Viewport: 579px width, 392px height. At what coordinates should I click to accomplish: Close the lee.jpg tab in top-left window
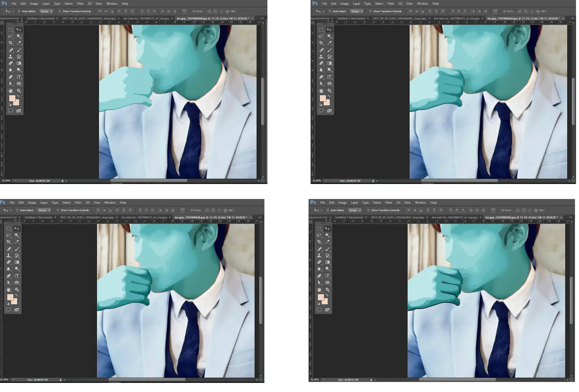click(252, 18)
